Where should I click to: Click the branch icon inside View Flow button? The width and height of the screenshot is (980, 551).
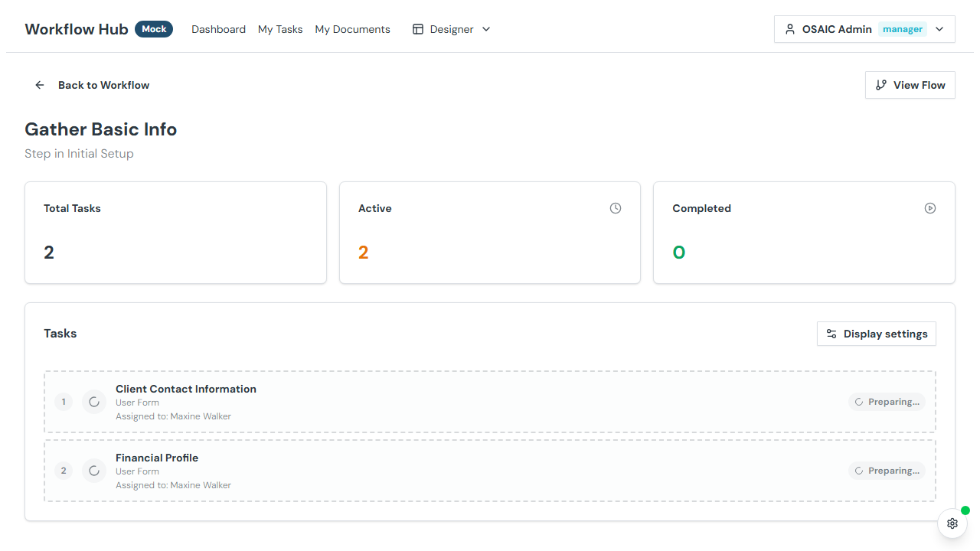[x=880, y=85]
